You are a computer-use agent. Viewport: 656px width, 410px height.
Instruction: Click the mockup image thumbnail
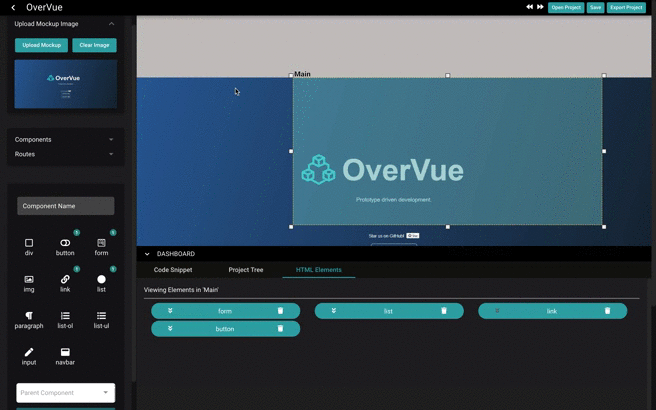66,84
